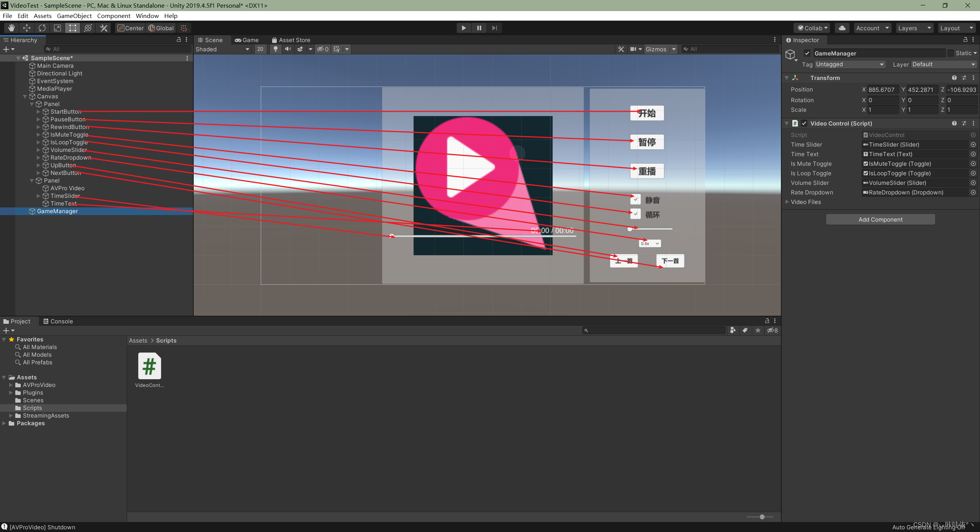The height and width of the screenshot is (532, 980).
Task: Click the Pause button in Unity toolbar
Action: point(479,28)
